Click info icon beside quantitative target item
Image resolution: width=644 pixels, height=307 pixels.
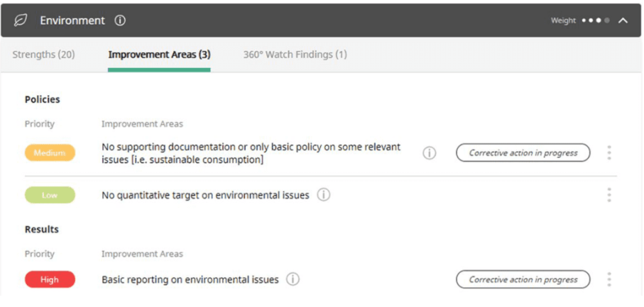pos(324,195)
